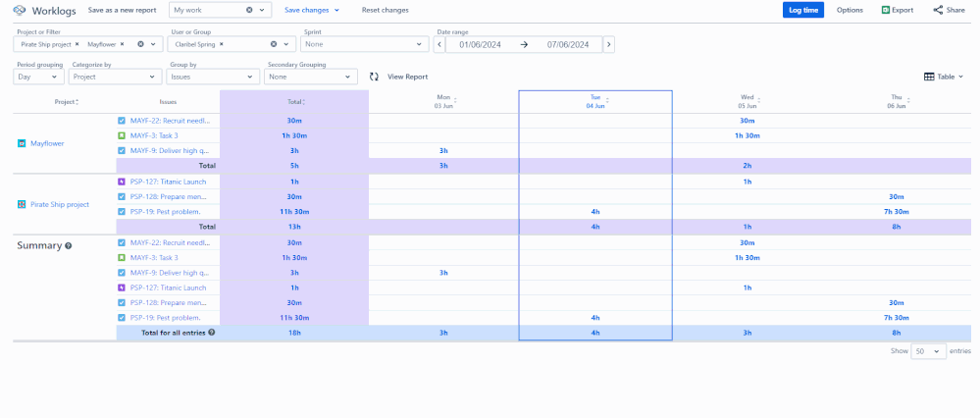Sort the Thu 06 Jun column
This screenshot has width=980, height=418.
[x=908, y=100]
